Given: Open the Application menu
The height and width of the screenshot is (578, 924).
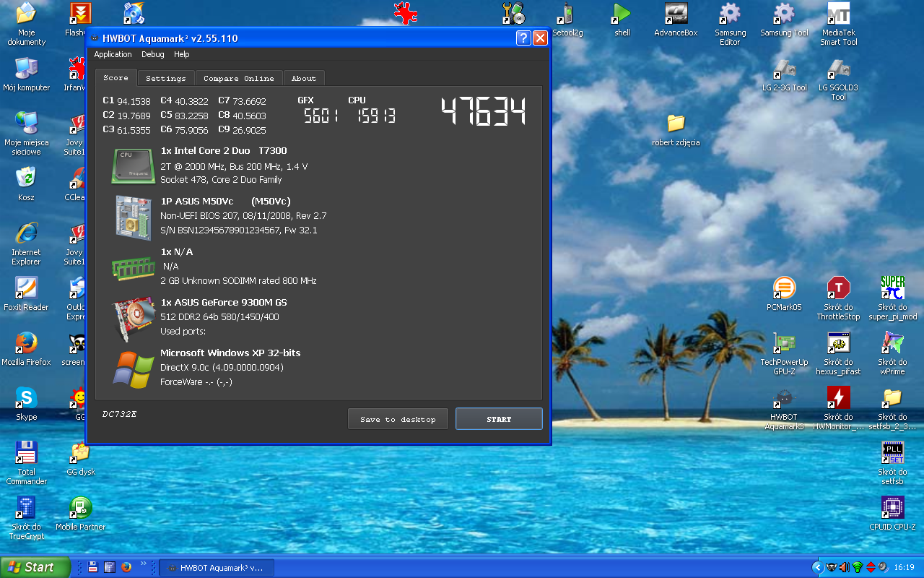Looking at the screenshot, I should click(113, 54).
